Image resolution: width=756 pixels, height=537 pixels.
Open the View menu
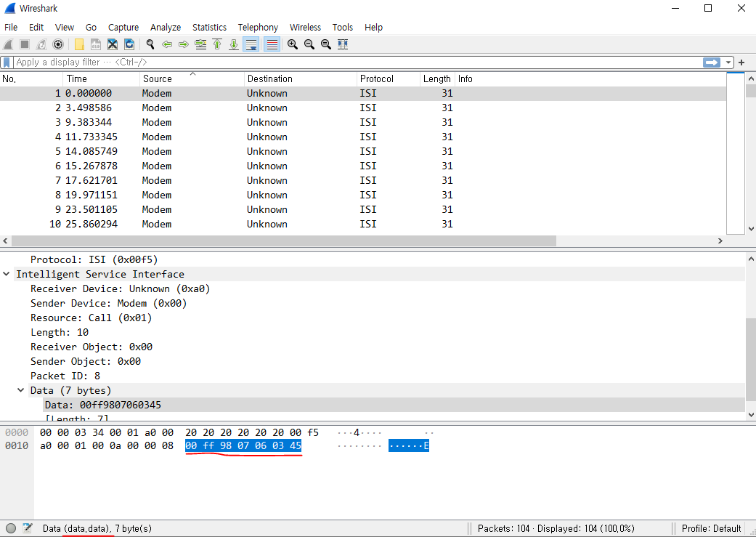[64, 28]
